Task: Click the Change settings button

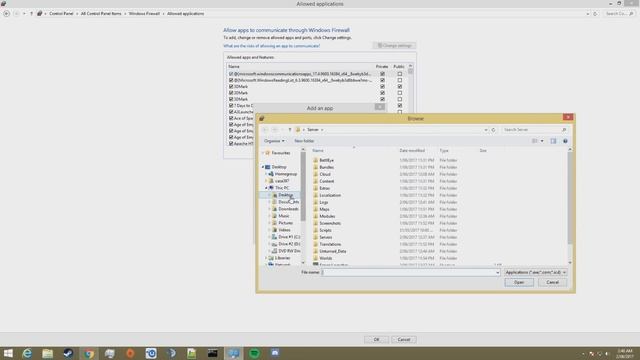Action: pos(394,46)
